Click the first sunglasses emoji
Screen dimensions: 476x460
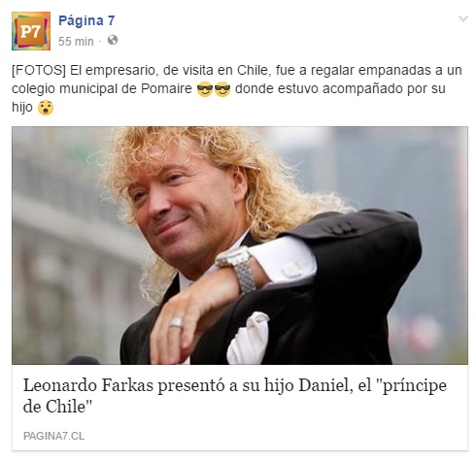[x=205, y=89]
